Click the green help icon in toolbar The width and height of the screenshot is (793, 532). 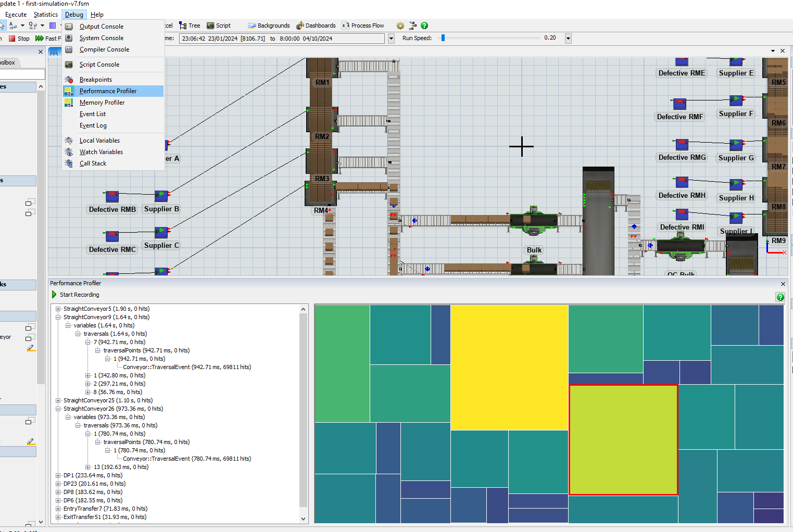(x=424, y=26)
